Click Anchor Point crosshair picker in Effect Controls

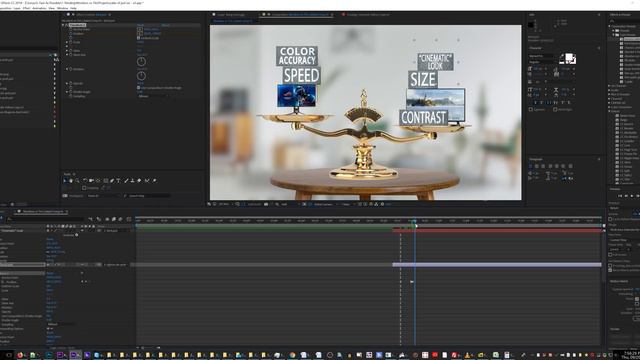coord(140,29)
